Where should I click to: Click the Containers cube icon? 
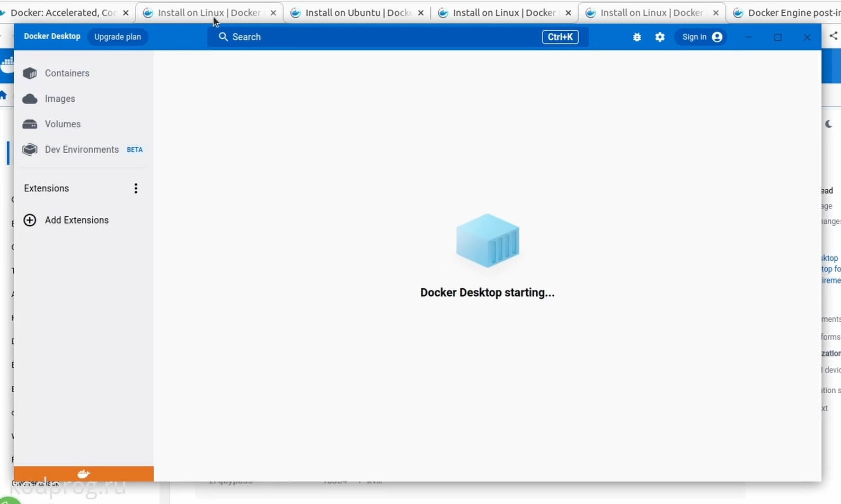(x=30, y=73)
